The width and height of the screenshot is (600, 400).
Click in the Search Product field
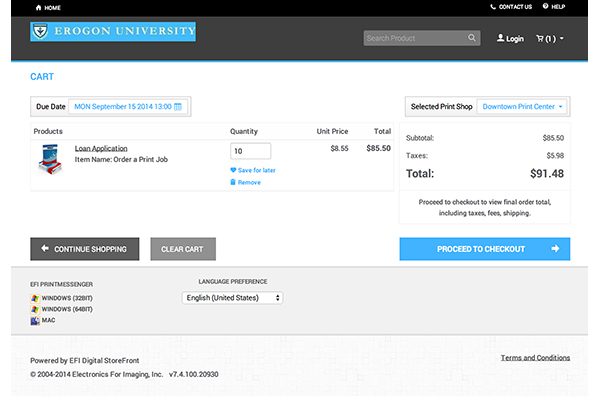coord(414,39)
